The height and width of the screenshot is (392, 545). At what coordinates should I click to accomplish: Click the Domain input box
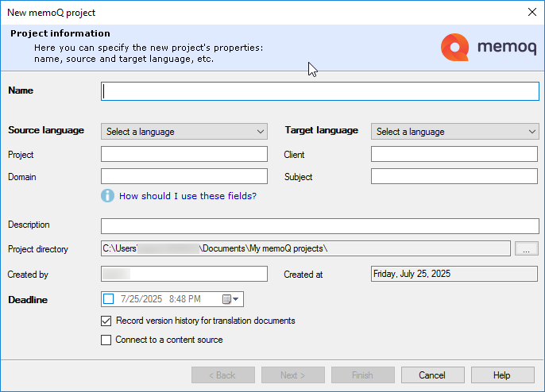tap(184, 177)
